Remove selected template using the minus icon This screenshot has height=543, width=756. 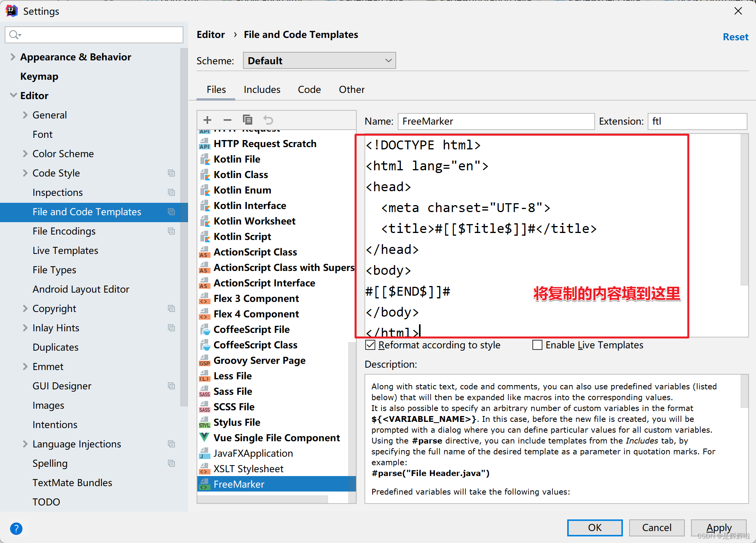(227, 120)
